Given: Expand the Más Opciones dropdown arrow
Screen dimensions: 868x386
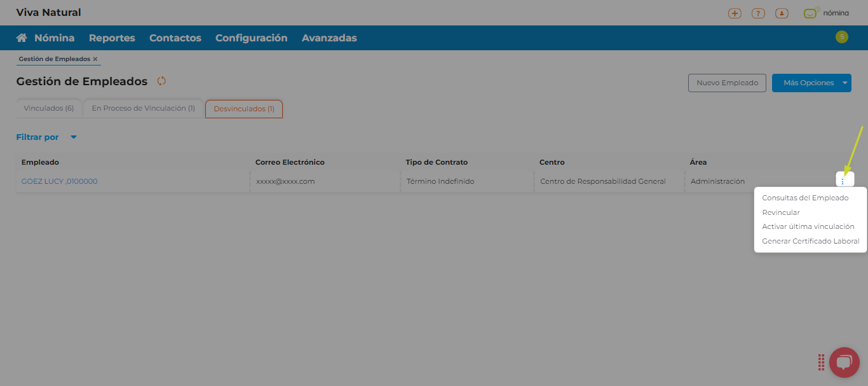Looking at the screenshot, I should tap(844, 83).
